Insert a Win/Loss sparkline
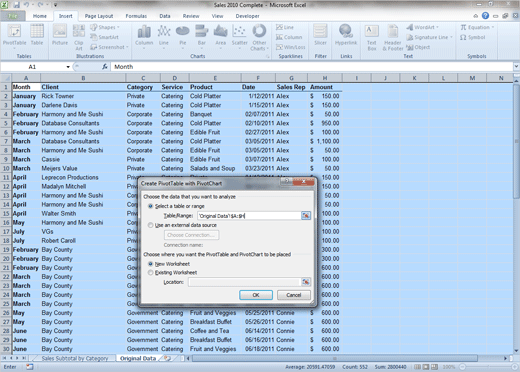 (291, 47)
